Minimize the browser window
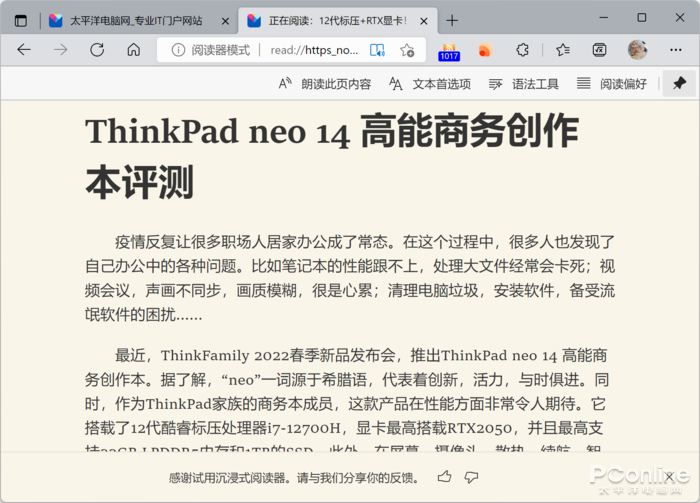This screenshot has height=503, width=700. click(x=604, y=18)
